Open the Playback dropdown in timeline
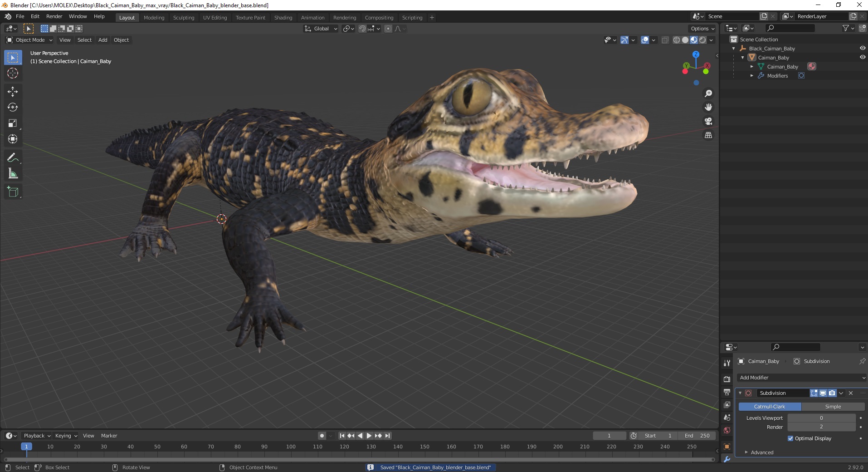Viewport: 868px width, 472px height. coord(37,436)
